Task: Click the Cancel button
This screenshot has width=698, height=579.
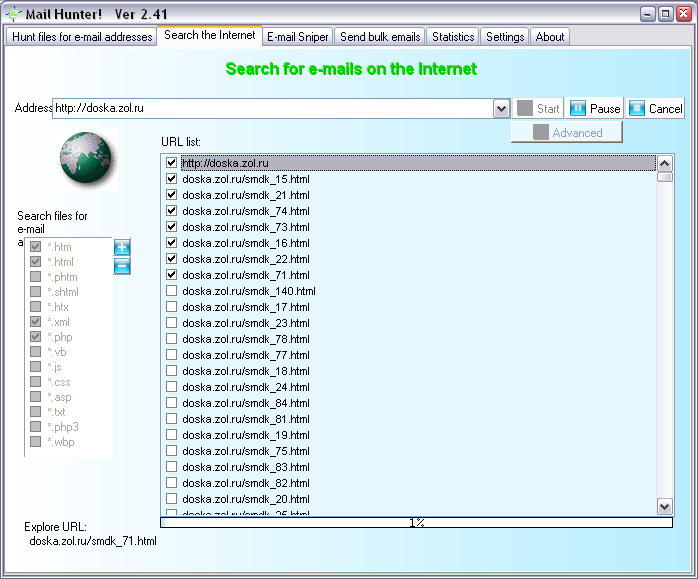Action: (x=655, y=108)
